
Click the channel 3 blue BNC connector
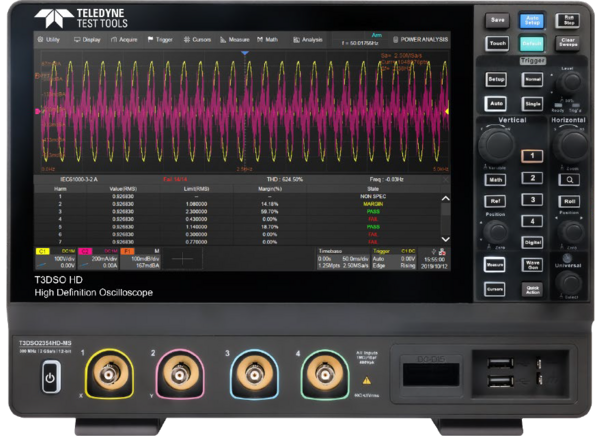point(254,374)
